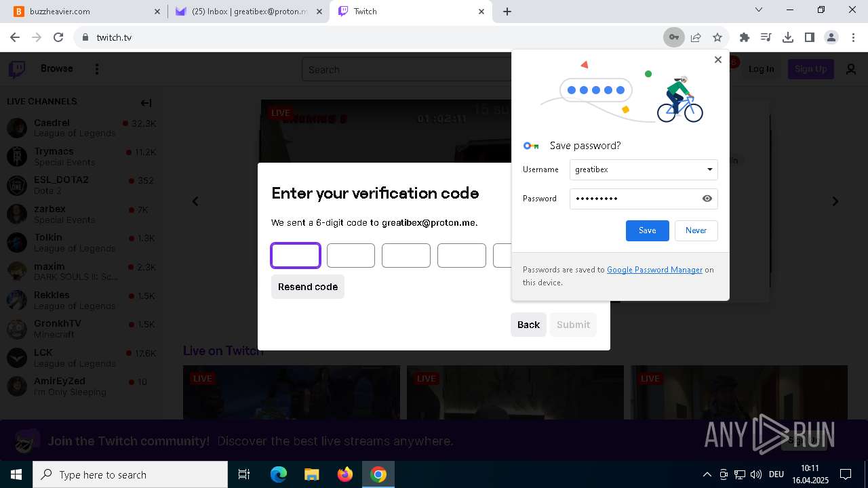Open Trymacs channel in sidebar

pyautogui.click(x=81, y=157)
